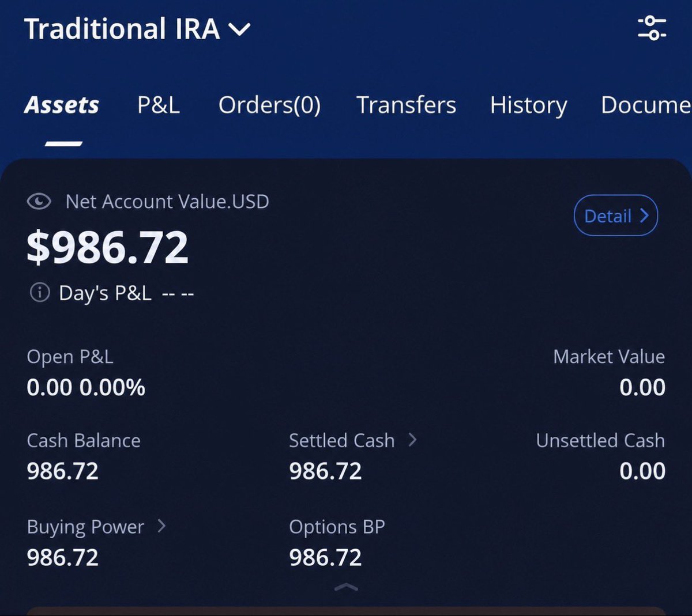Viewport: 692px width, 616px height.
Task: Tap the Unsettled Cash label
Action: coord(600,441)
